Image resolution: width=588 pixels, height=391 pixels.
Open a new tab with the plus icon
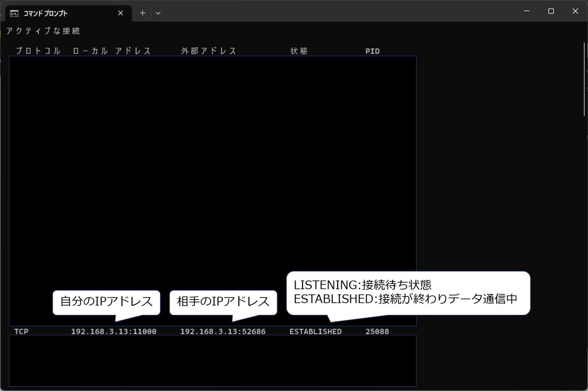(142, 13)
